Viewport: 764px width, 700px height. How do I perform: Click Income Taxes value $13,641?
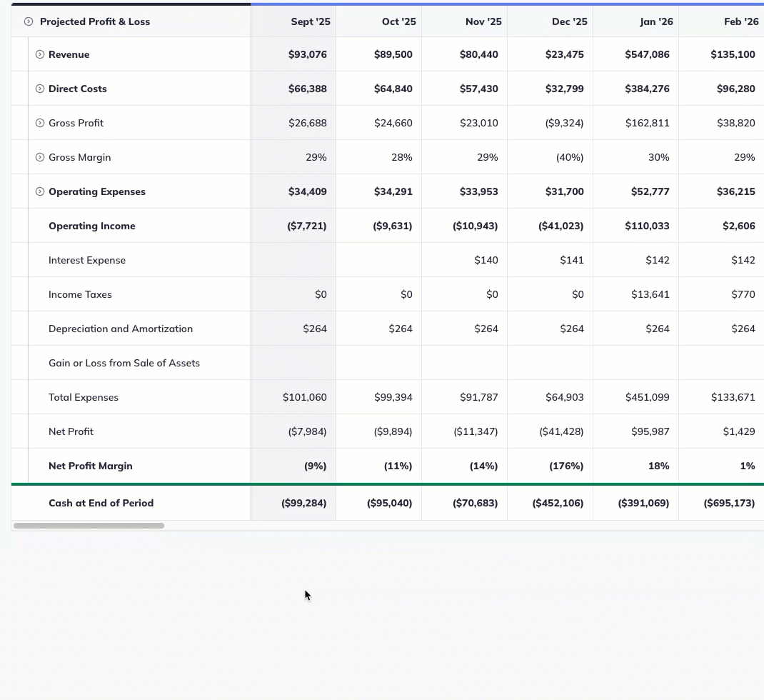click(x=650, y=294)
